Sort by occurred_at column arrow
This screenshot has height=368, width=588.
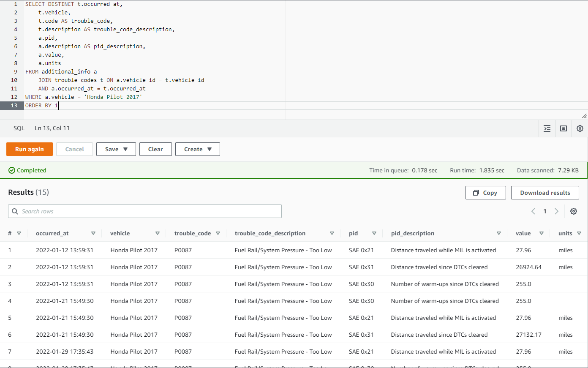pyautogui.click(x=93, y=233)
